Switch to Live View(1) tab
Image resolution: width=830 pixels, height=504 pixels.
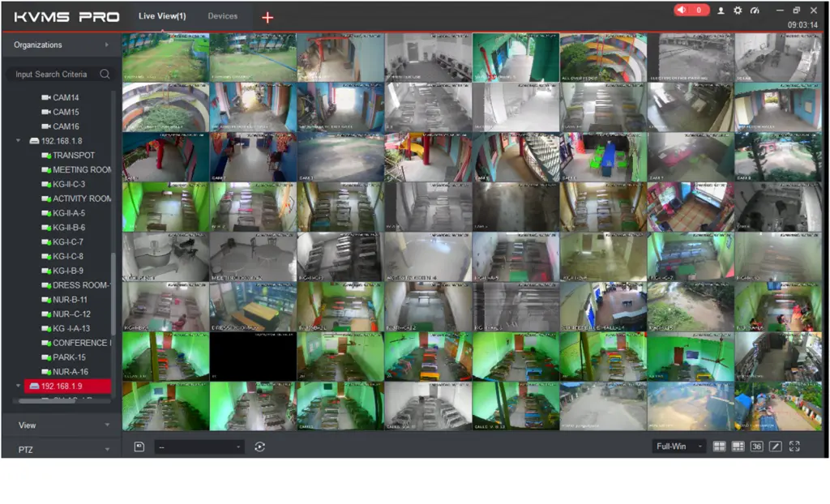[162, 16]
